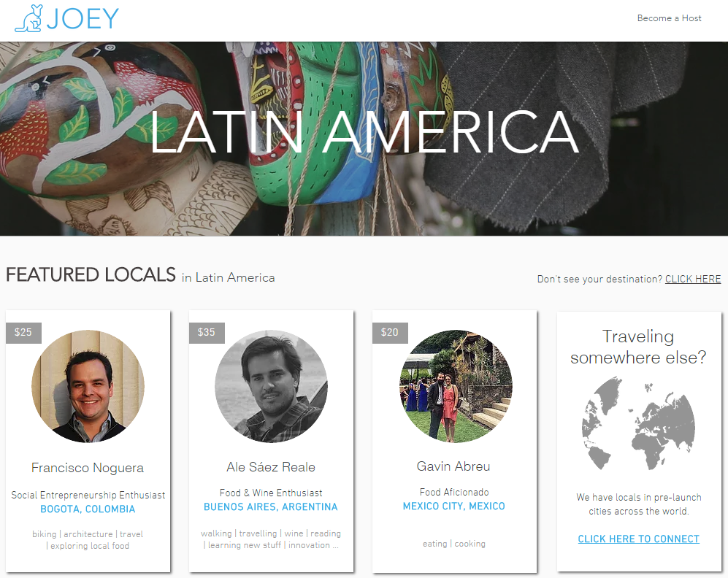This screenshot has width=728, height=578.
Task: Click the $35 price tag
Action: [207, 333]
